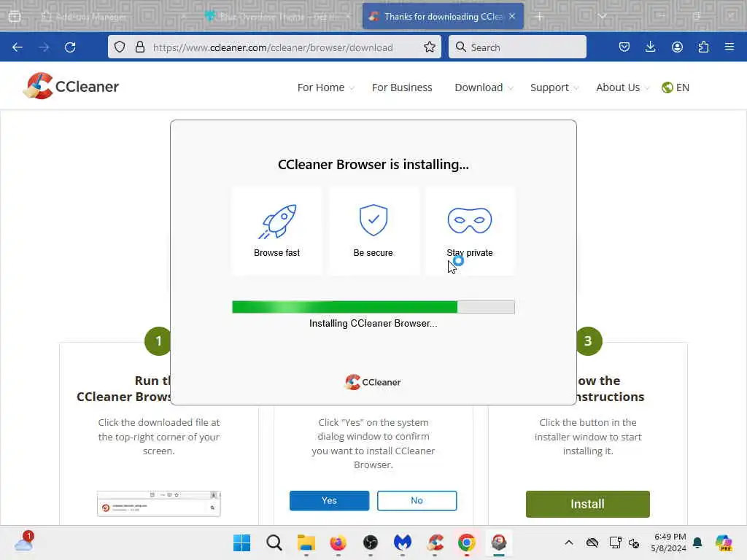The image size is (747, 560).
Task: Expand the Support menu
Action: [554, 87]
